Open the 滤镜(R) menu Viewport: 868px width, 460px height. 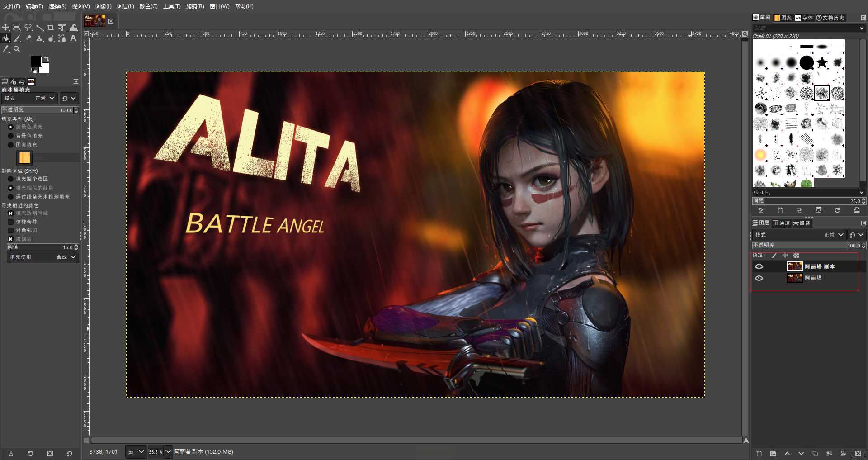tap(195, 6)
